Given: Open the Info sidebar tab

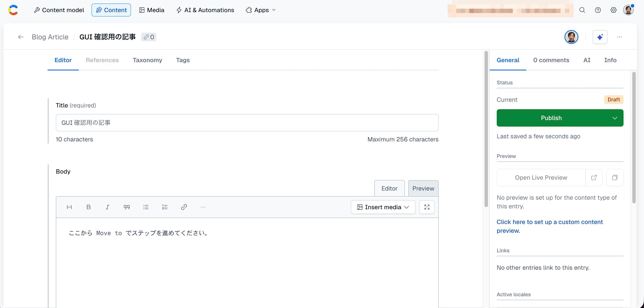Looking at the screenshot, I should pyautogui.click(x=610, y=60).
